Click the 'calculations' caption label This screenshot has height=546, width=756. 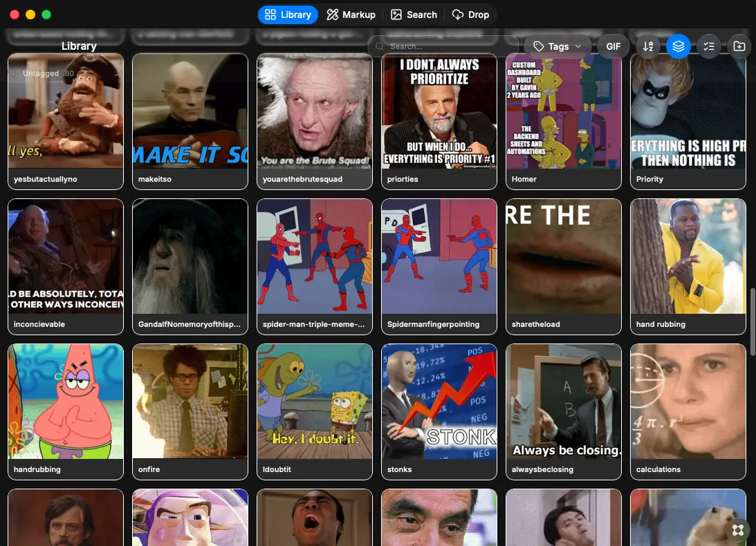[x=658, y=469]
